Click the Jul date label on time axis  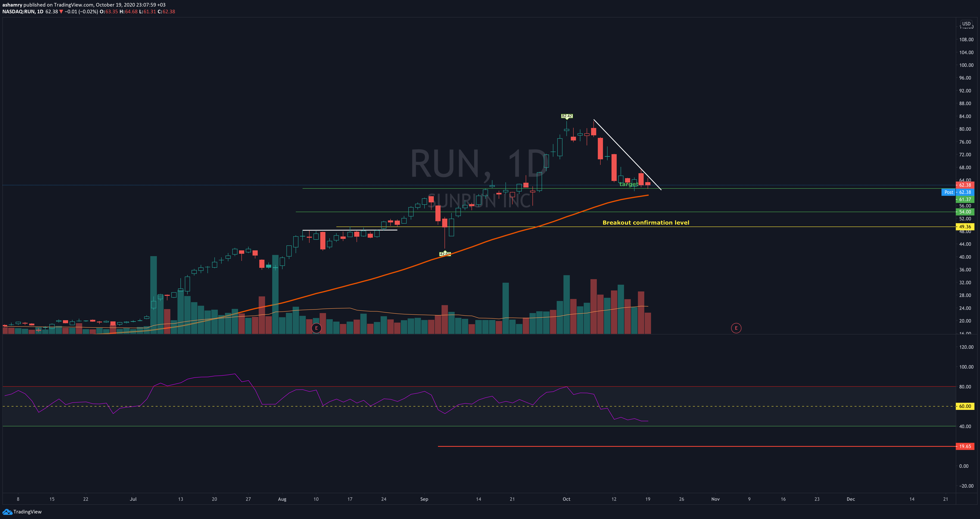click(x=133, y=499)
